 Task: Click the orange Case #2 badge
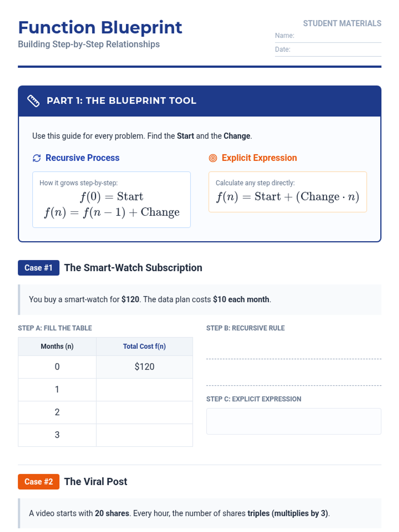pos(39,482)
